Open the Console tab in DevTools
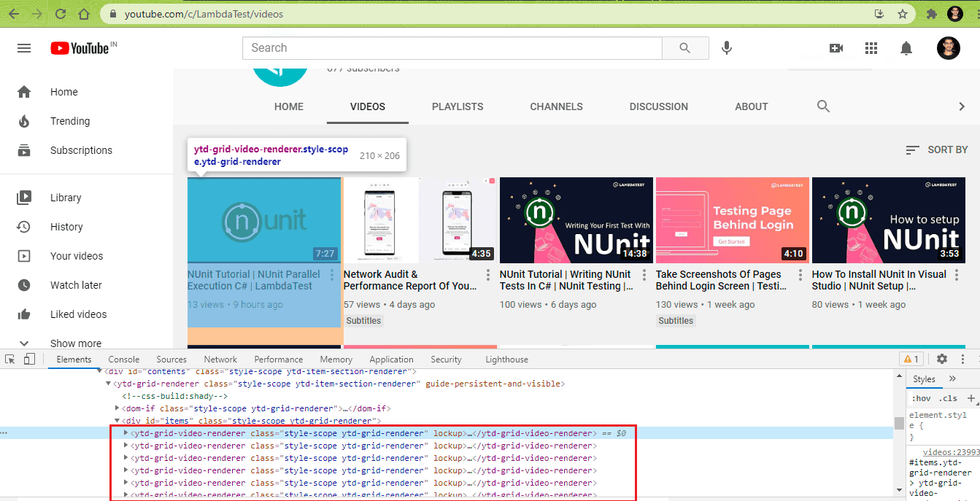Image resolution: width=980 pixels, height=501 pixels. [x=123, y=359]
